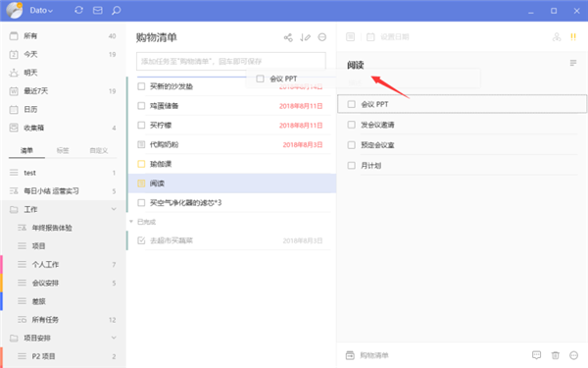Click the 所有 all-tasks icon
This screenshot has height=368, width=588.
pyautogui.click(x=14, y=36)
